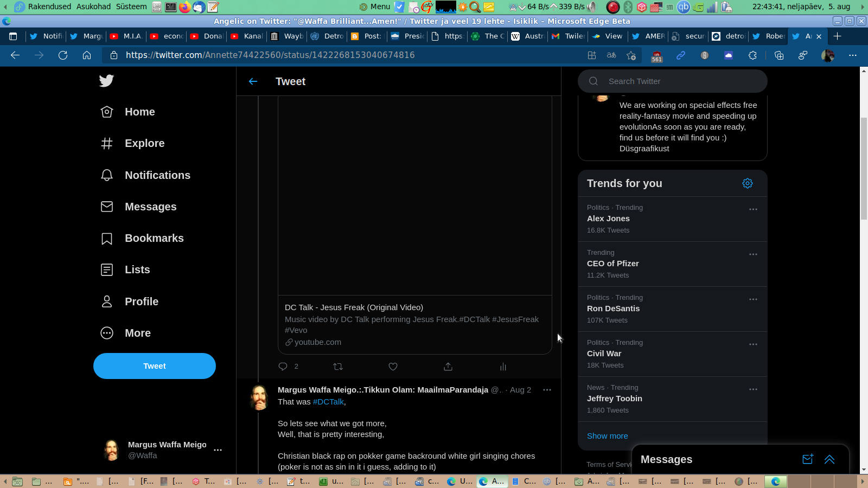Retweet the DC Talk video tweet
The width and height of the screenshot is (868, 488).
tap(338, 367)
